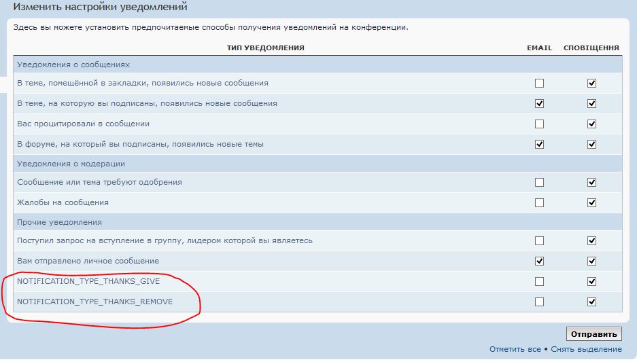Uncheck email for subscribed forum new topics

[539, 145]
